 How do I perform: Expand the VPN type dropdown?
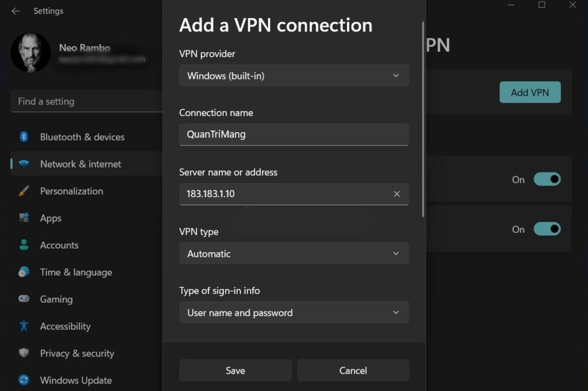click(294, 253)
